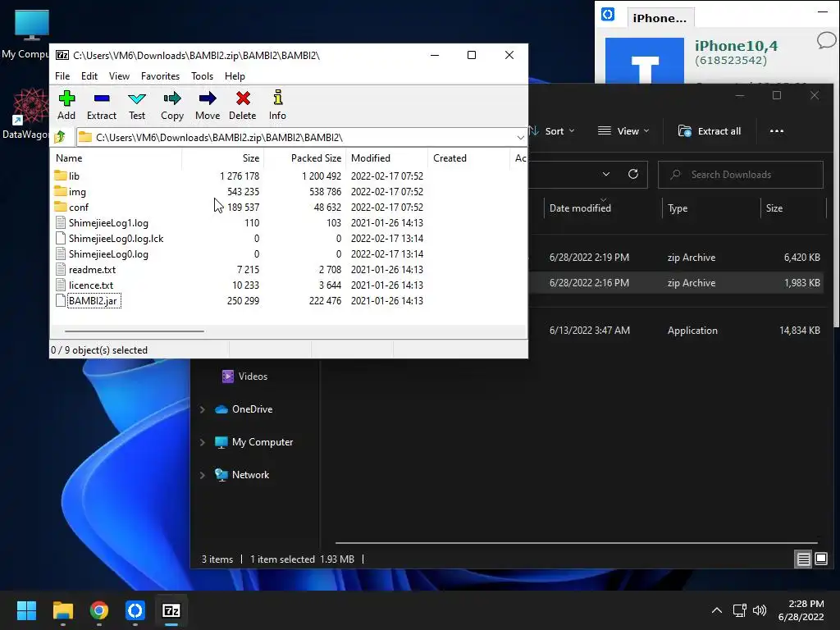Select ShimejieeLog0.log.lck file
The width and height of the screenshot is (840, 630).
coord(116,239)
